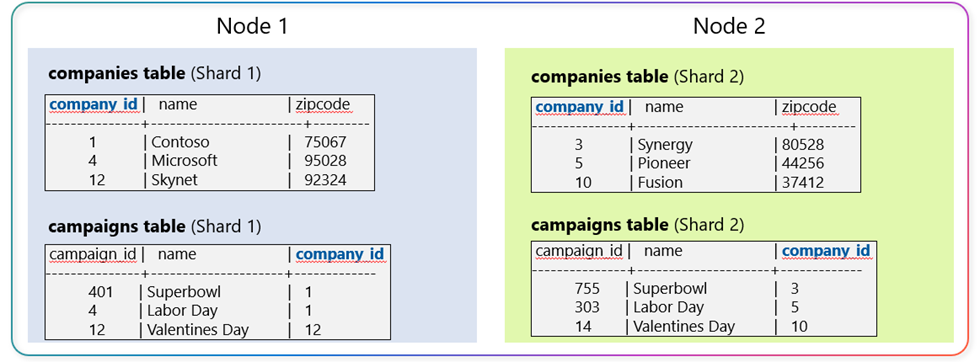Select Labor Day campaign in Node 2

[668, 308]
